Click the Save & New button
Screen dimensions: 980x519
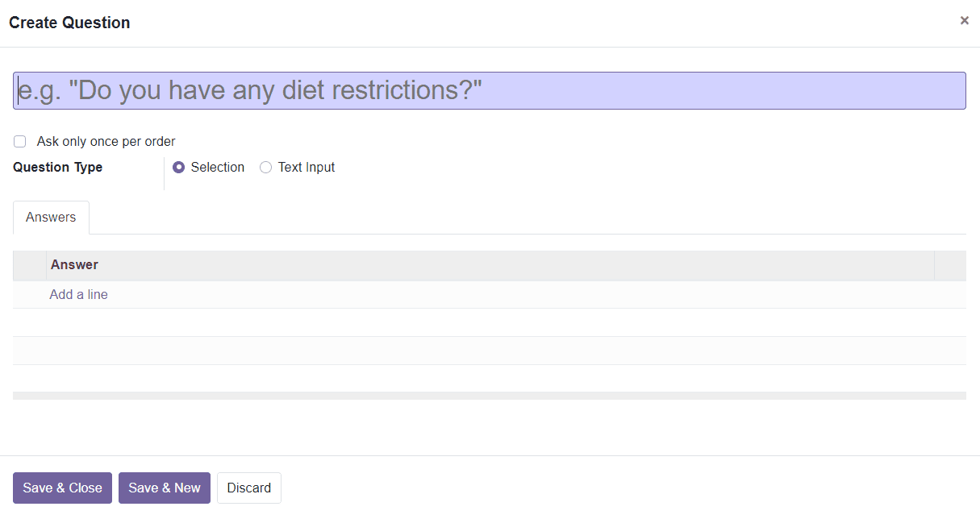coord(165,488)
